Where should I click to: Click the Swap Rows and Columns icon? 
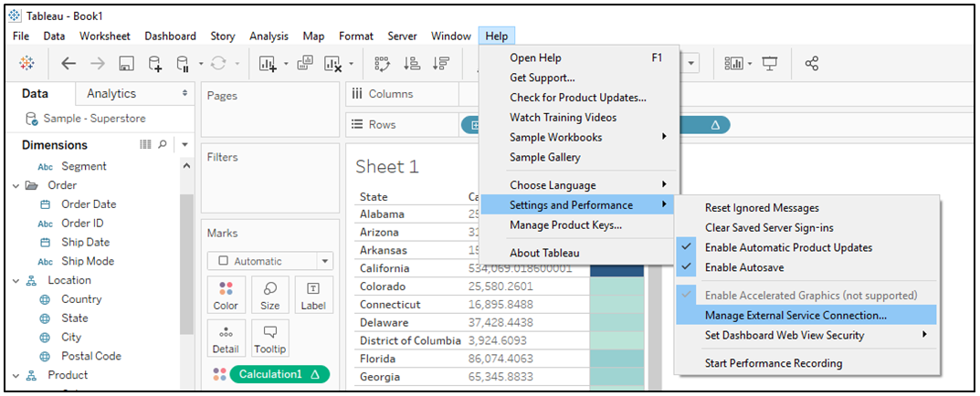point(383,64)
